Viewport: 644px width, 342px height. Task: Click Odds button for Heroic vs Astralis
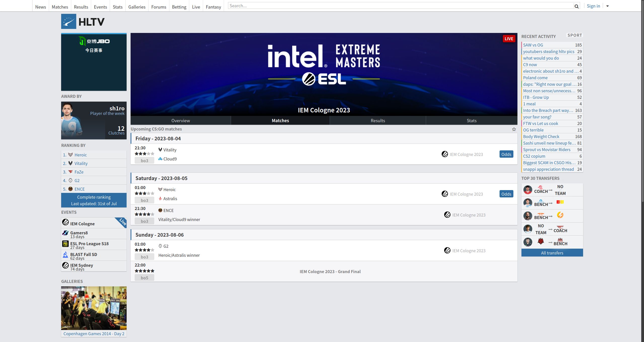click(x=506, y=194)
